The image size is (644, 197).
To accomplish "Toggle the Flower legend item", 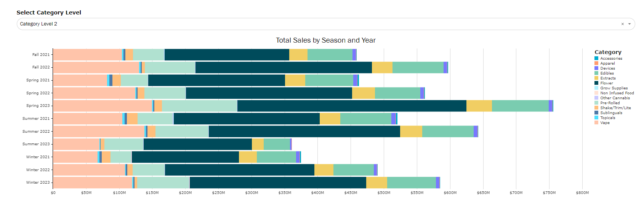I will (x=606, y=83).
